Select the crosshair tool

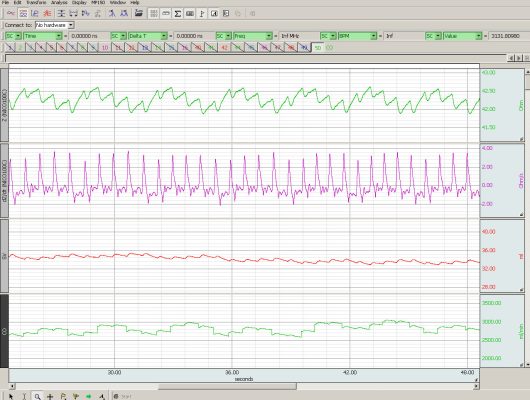pyautogui.click(x=50, y=396)
